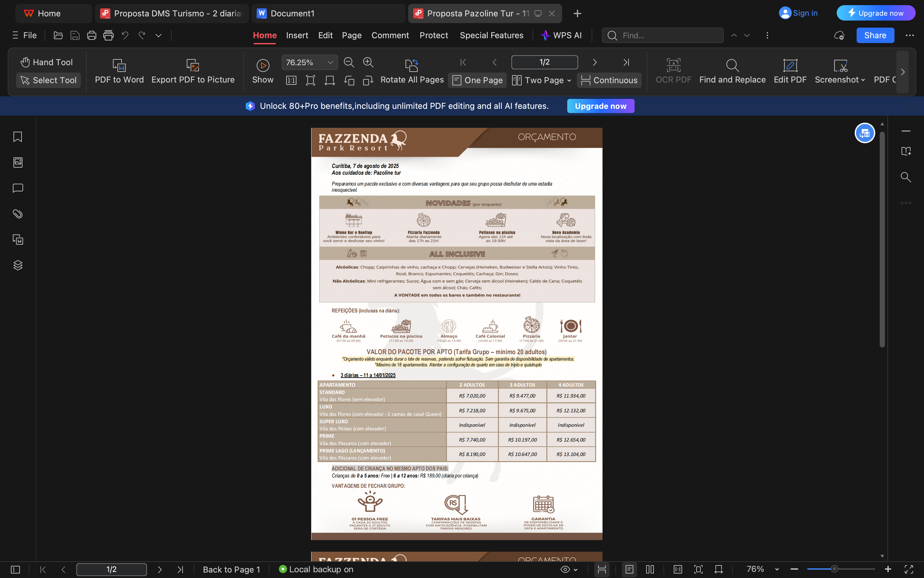Click the zoom in magnifier icon
This screenshot has height=578, width=924.
click(x=368, y=62)
